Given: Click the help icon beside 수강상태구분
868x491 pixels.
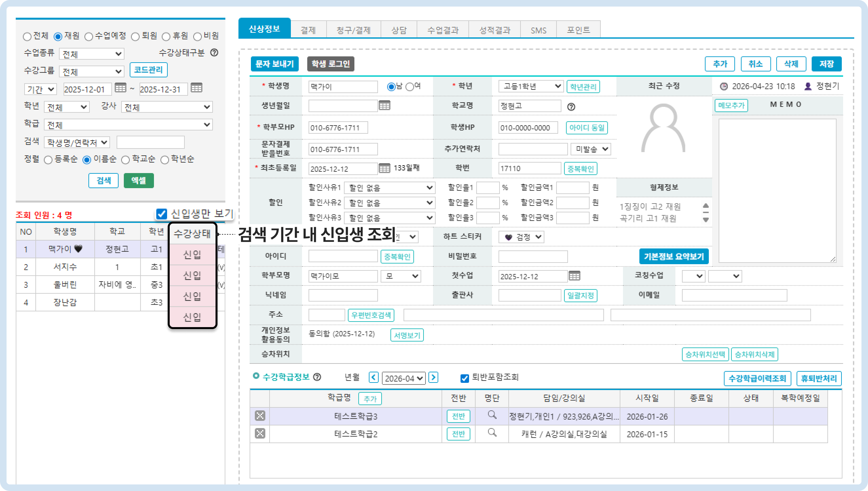Looking at the screenshot, I should point(214,52).
